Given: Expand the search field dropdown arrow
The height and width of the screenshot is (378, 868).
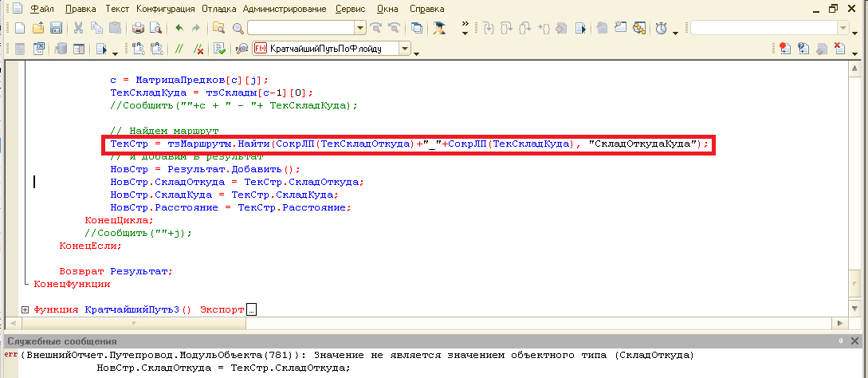Looking at the screenshot, I should [360, 28].
